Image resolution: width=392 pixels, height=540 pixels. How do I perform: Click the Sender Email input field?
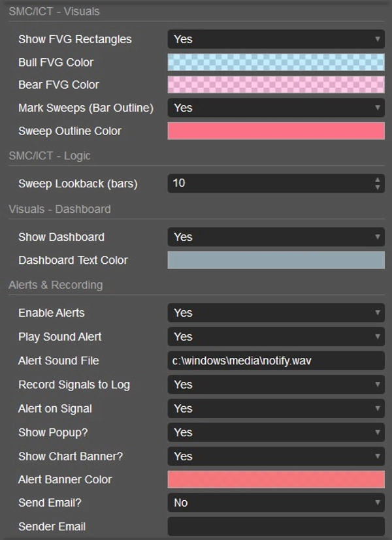click(274, 526)
